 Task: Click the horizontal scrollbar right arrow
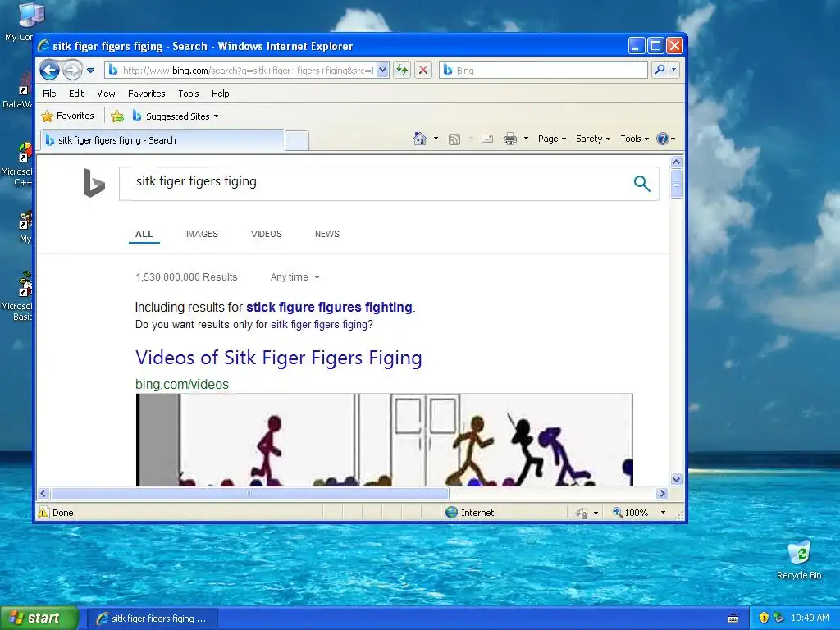coord(662,493)
